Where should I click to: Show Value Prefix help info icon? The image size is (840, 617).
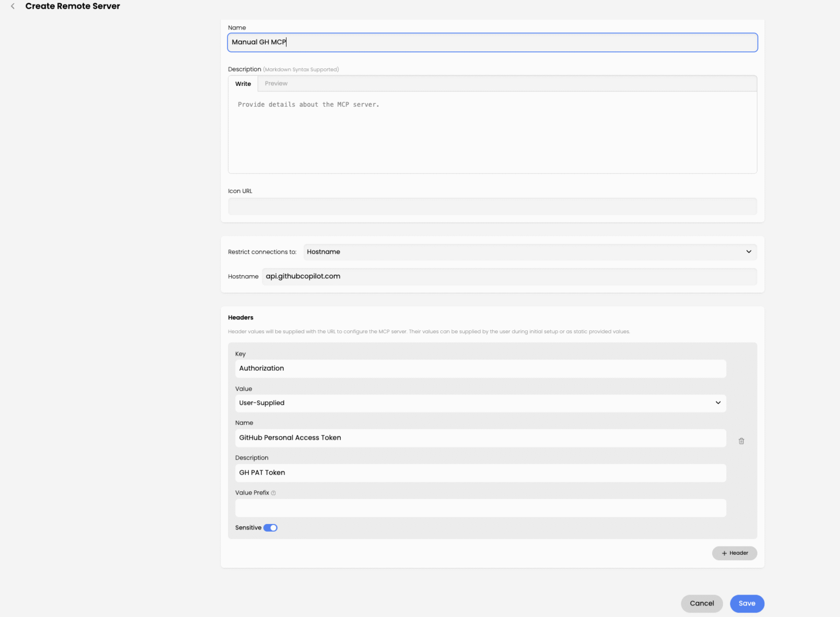pos(273,493)
